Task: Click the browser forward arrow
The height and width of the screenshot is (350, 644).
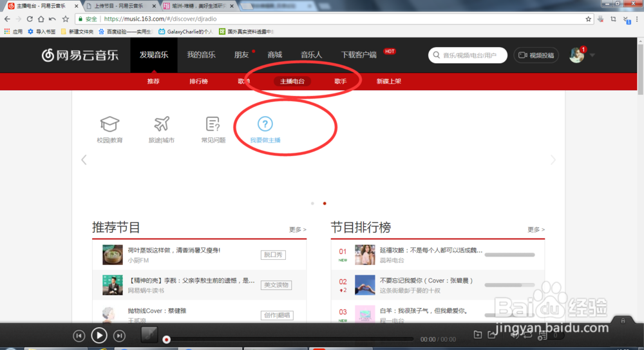Action: (18, 19)
